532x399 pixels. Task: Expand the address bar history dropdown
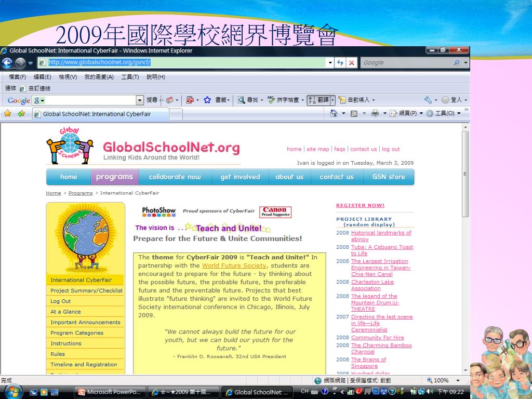[330, 63]
